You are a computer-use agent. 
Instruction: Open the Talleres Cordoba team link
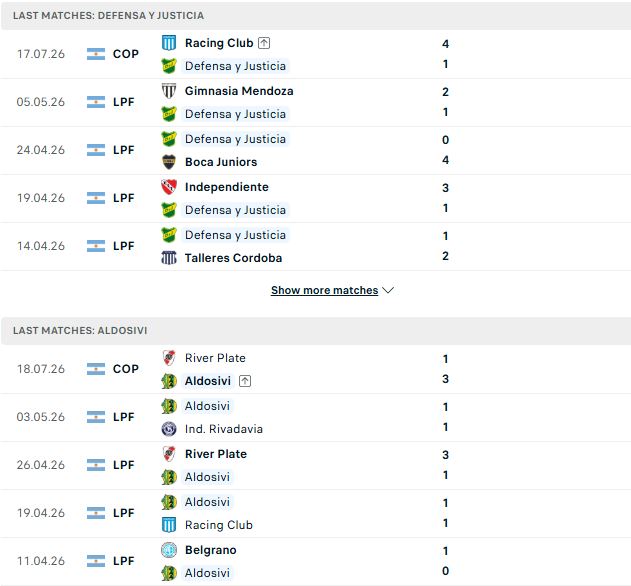point(233,258)
